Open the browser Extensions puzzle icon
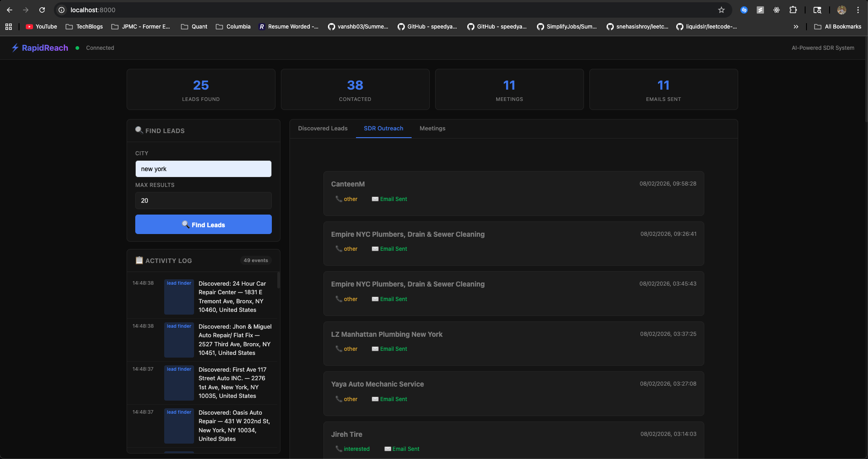 [793, 10]
